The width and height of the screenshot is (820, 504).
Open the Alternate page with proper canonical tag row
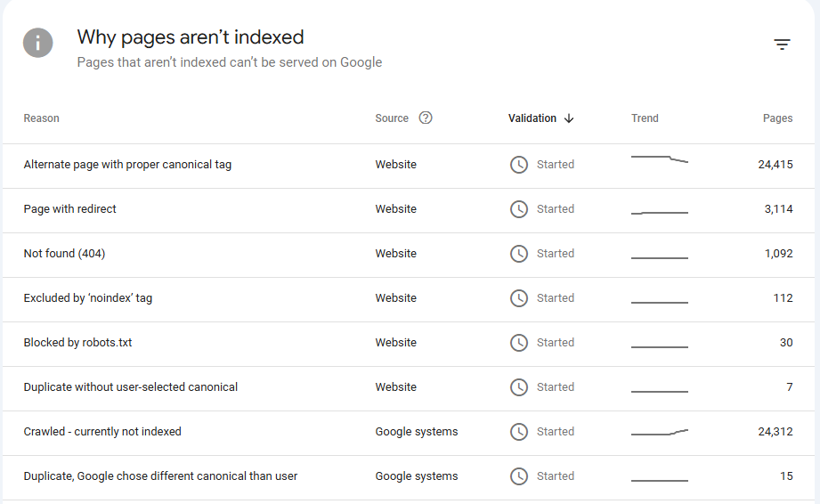127,165
